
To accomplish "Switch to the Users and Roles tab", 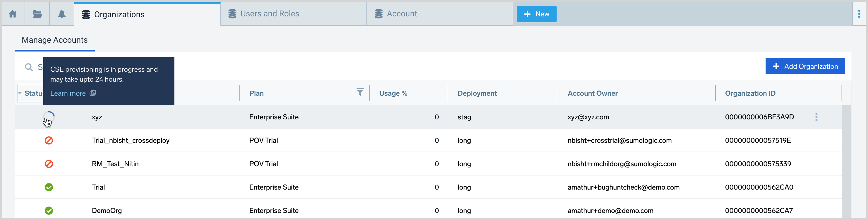I will click(270, 14).
